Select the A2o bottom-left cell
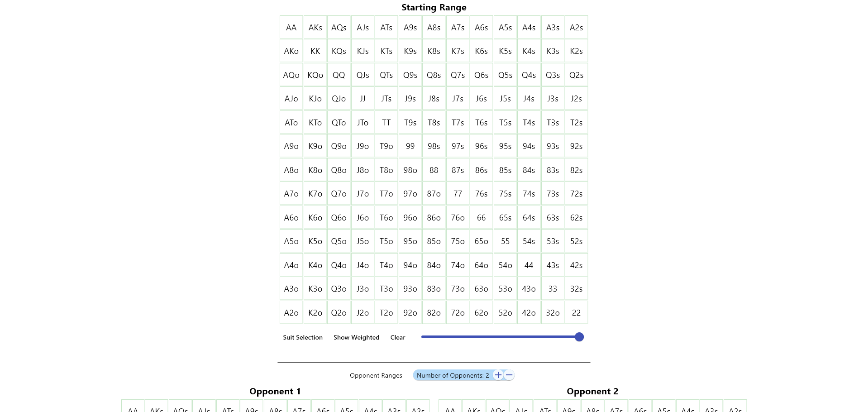 point(291,313)
